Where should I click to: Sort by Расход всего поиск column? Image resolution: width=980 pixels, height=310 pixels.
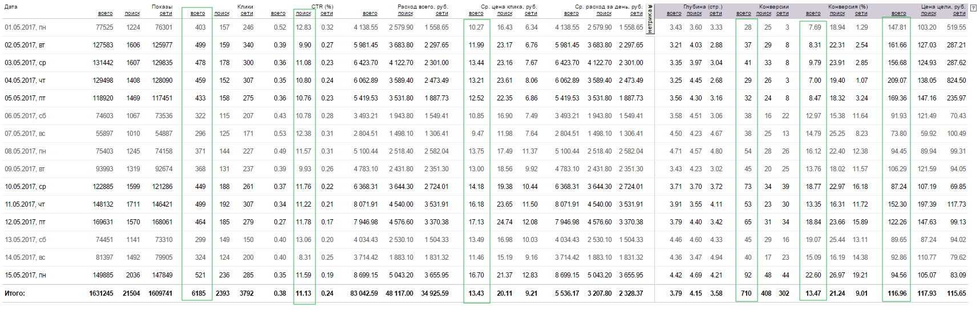[x=406, y=13]
